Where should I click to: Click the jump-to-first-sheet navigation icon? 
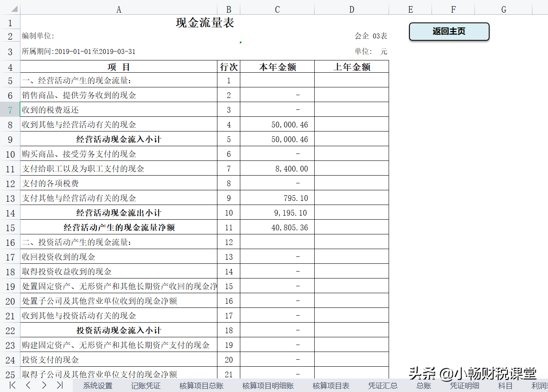(x=12, y=385)
